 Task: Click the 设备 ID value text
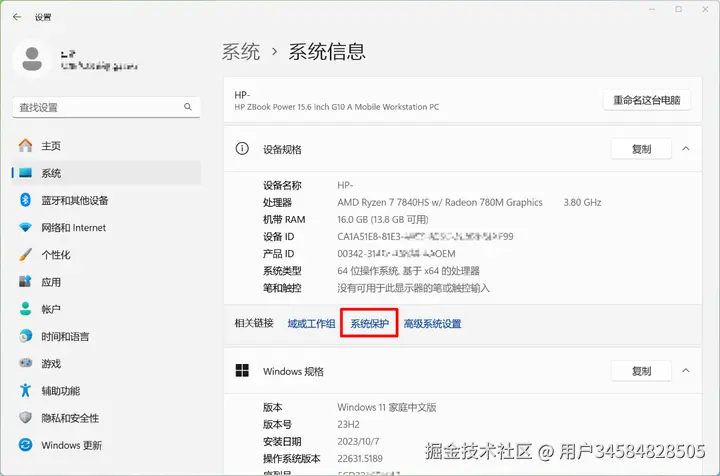pyautogui.click(x=425, y=236)
